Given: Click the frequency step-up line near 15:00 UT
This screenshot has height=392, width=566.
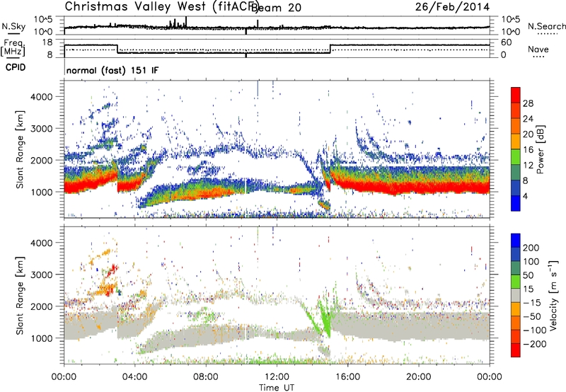Looking at the screenshot, I should [x=330, y=49].
